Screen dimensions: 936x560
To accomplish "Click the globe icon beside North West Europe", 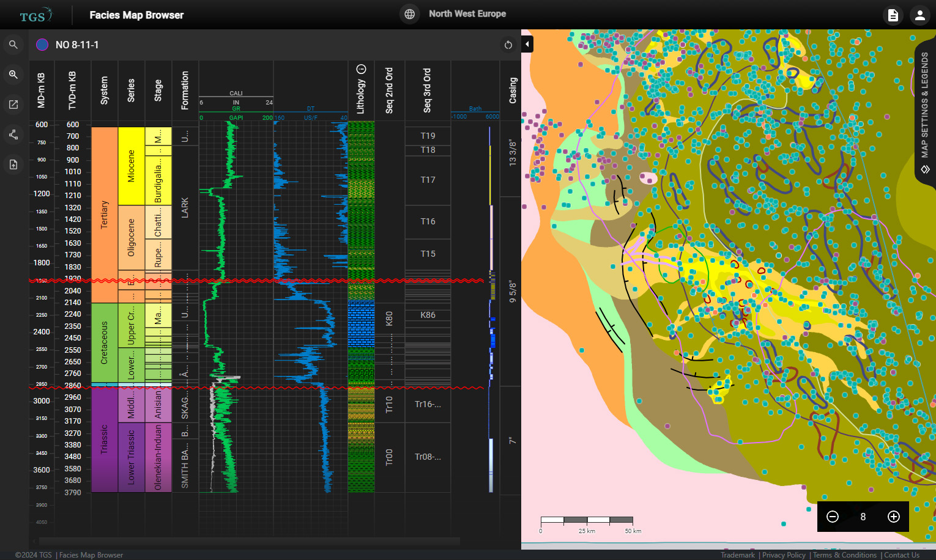I will tap(409, 13).
